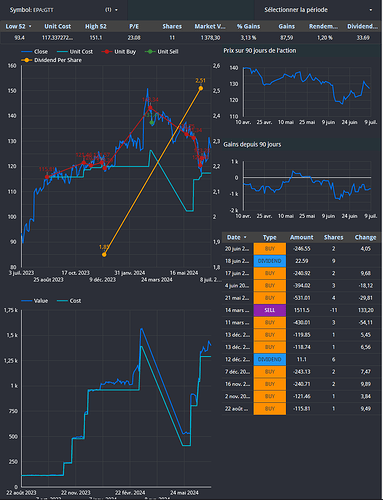Select the date cell 17 juin 2...
Image resolution: width=383 pixels, height=500 pixels.
click(237, 273)
